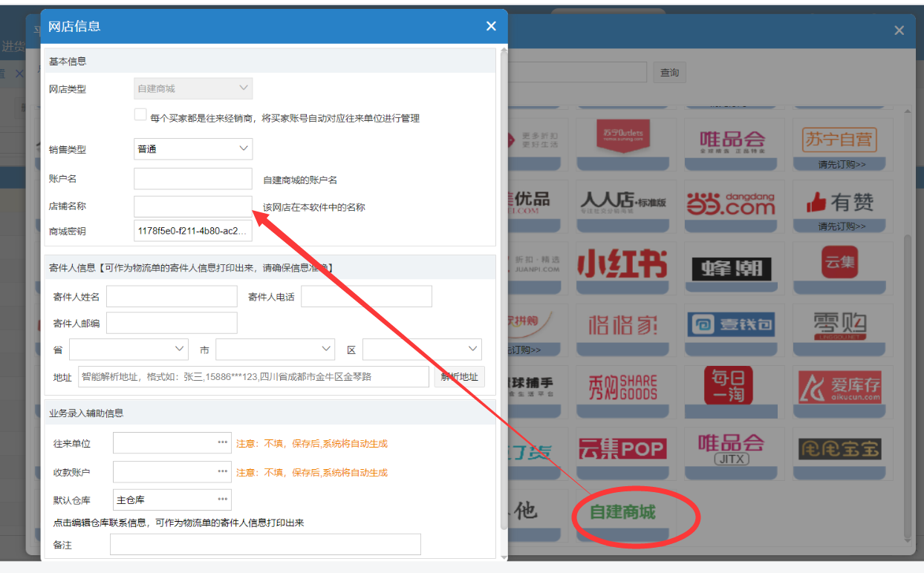
Task: Open the 网店类型 自建商城 dropdown
Action: click(x=193, y=88)
